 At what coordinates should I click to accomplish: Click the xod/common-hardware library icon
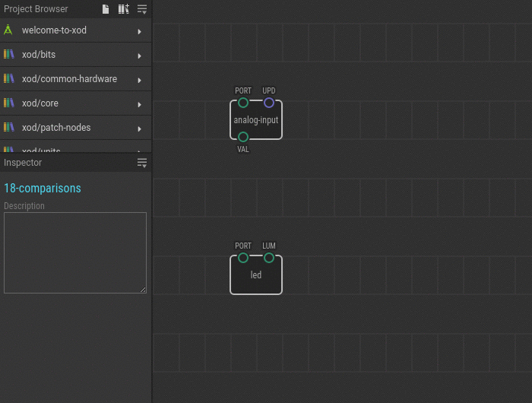point(9,79)
